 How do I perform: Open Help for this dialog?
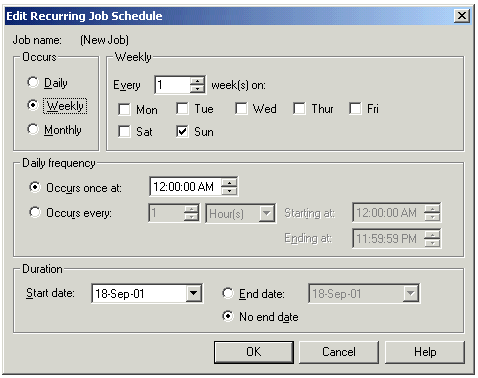pyautogui.click(x=425, y=352)
